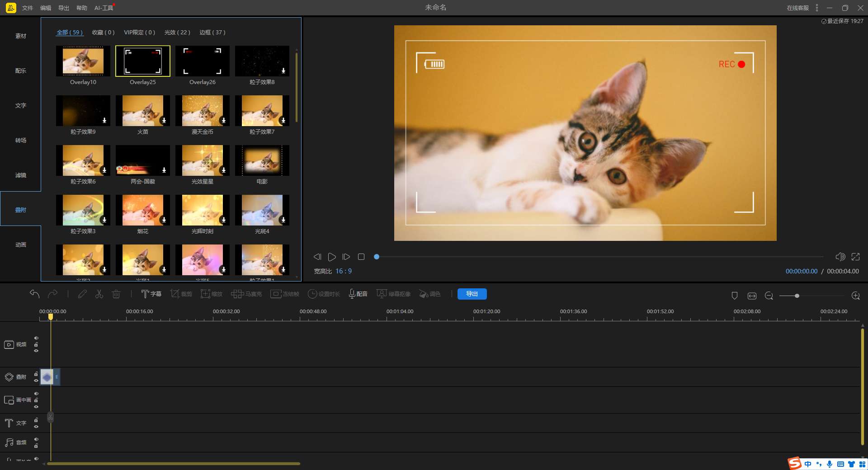Click the fit-timeline-to-width icon
Screen dimensions: 868x470
752,296
